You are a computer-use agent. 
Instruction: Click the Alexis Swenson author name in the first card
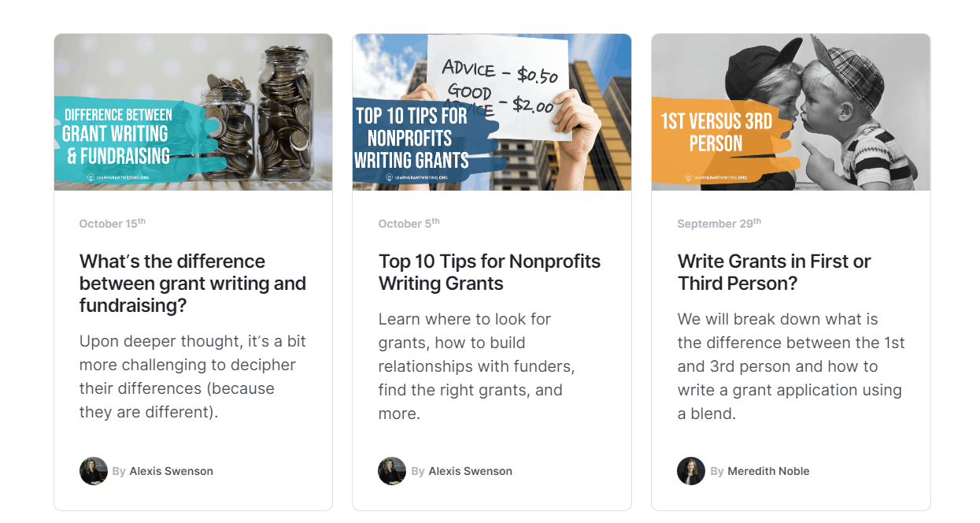[x=172, y=471]
